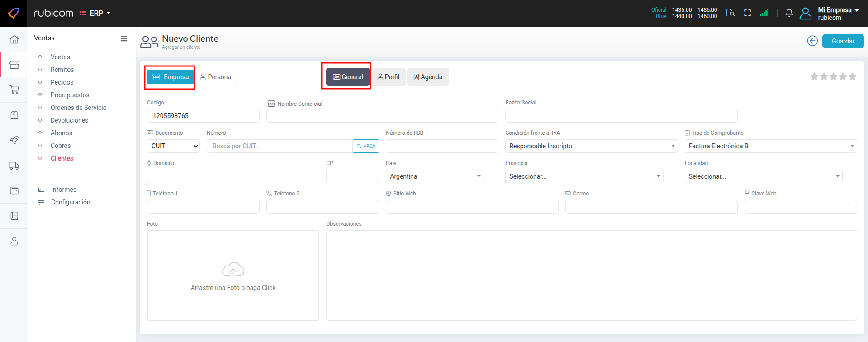Screen dimensions: 868x342
Task: Open the Documento CUIT dropdown
Action: click(173, 146)
